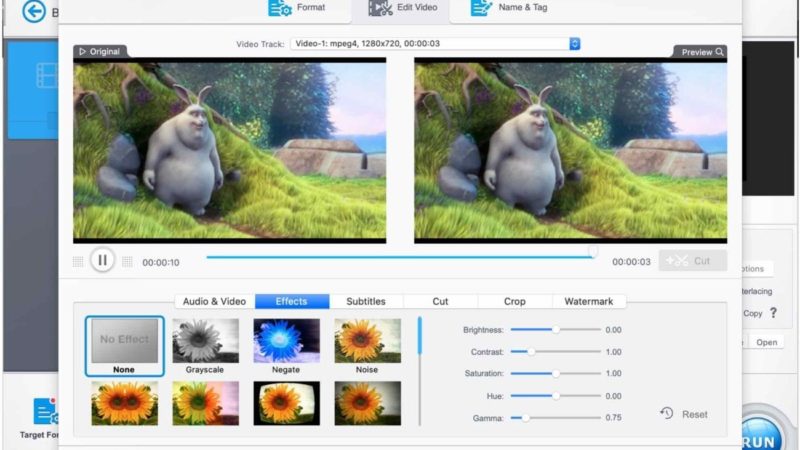Open the Audio & Video tab
This screenshot has width=800, height=450.
[214, 302]
